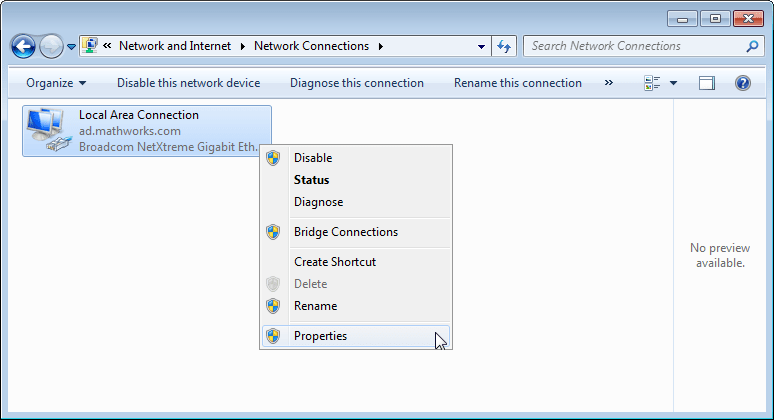Select Status in the context menu
The width and height of the screenshot is (774, 420).
[311, 180]
